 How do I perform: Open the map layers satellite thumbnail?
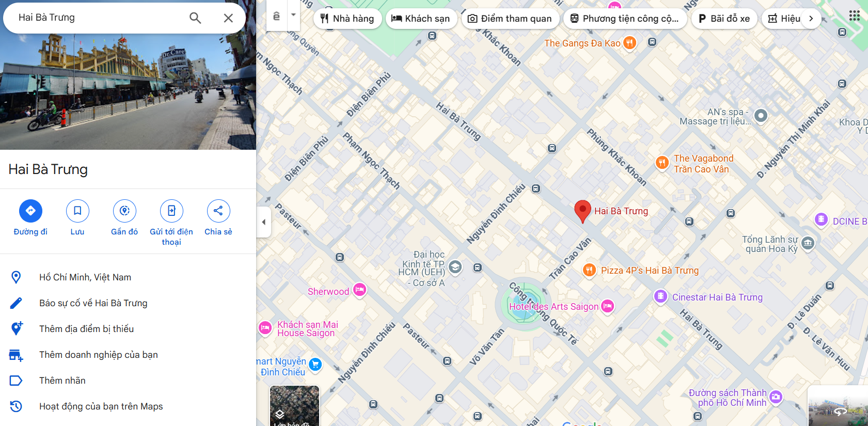coord(294,406)
